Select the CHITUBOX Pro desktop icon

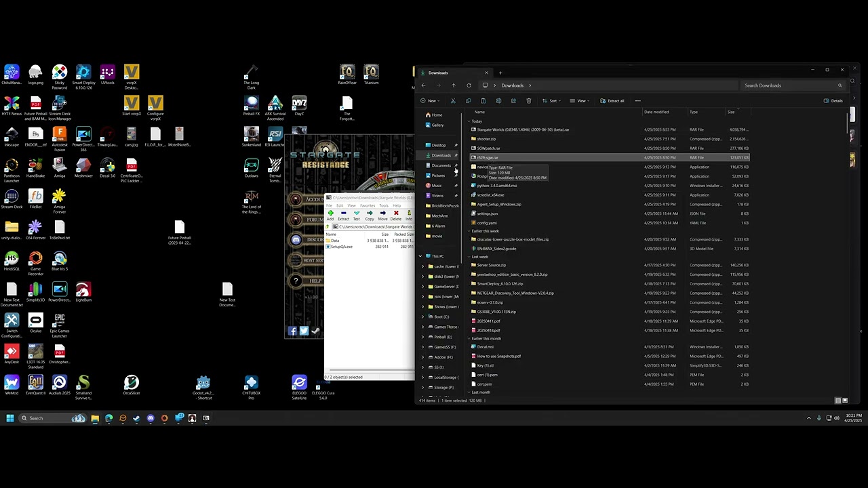coord(251,388)
